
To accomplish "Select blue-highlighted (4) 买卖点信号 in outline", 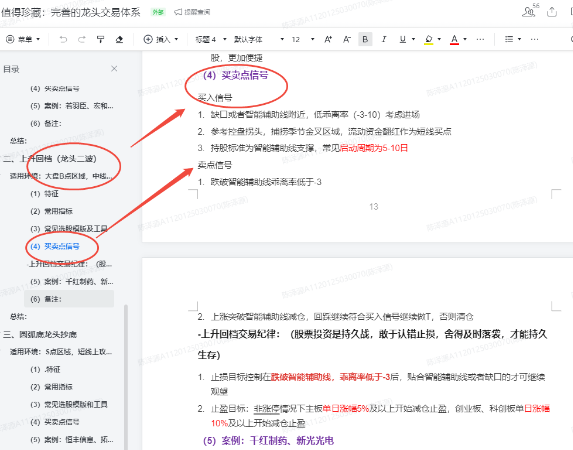I will pos(55,246).
